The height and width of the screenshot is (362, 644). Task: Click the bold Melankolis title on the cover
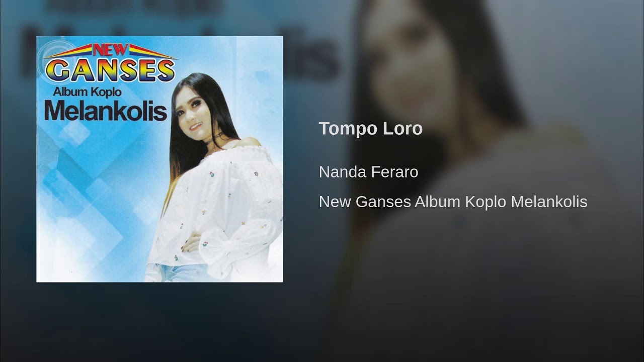coord(106,111)
